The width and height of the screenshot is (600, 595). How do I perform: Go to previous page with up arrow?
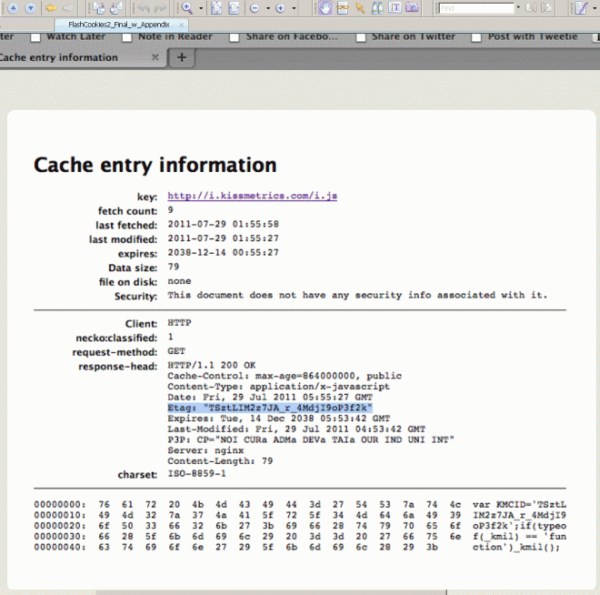pyautogui.click(x=13, y=8)
